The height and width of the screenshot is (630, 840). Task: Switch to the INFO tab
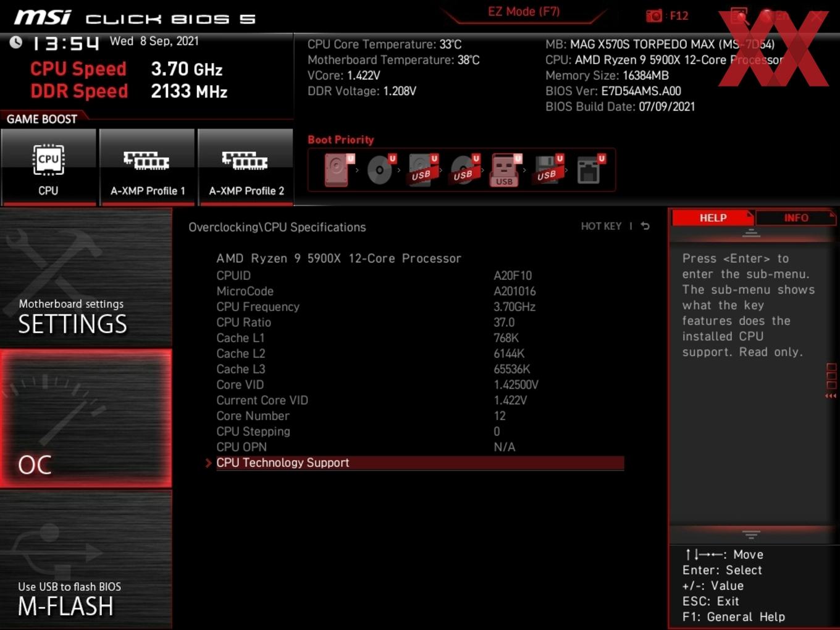click(x=796, y=218)
